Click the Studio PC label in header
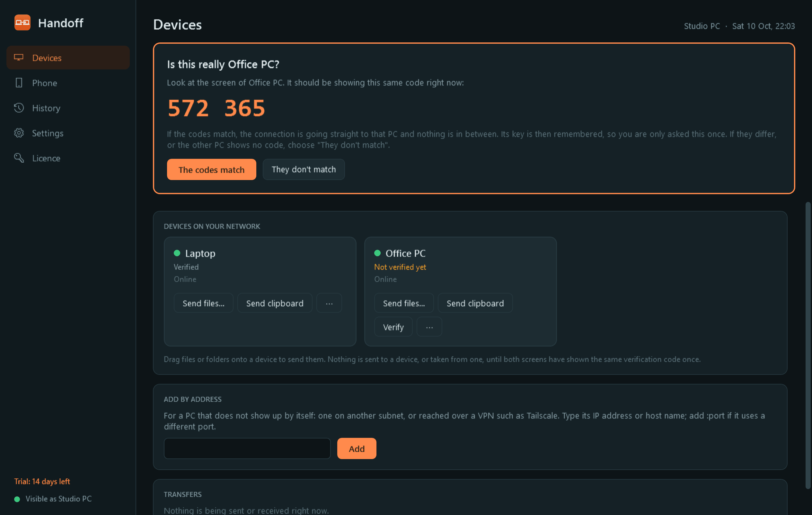Image resolution: width=812 pixels, height=515 pixels. (702, 26)
